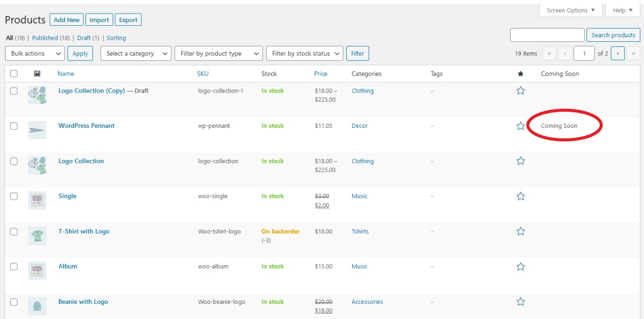This screenshot has width=644, height=319.
Task: Click the Filter button
Action: pos(358,53)
